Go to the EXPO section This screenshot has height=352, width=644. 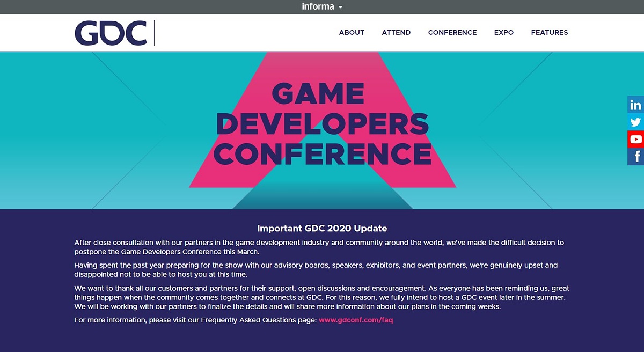(x=503, y=33)
